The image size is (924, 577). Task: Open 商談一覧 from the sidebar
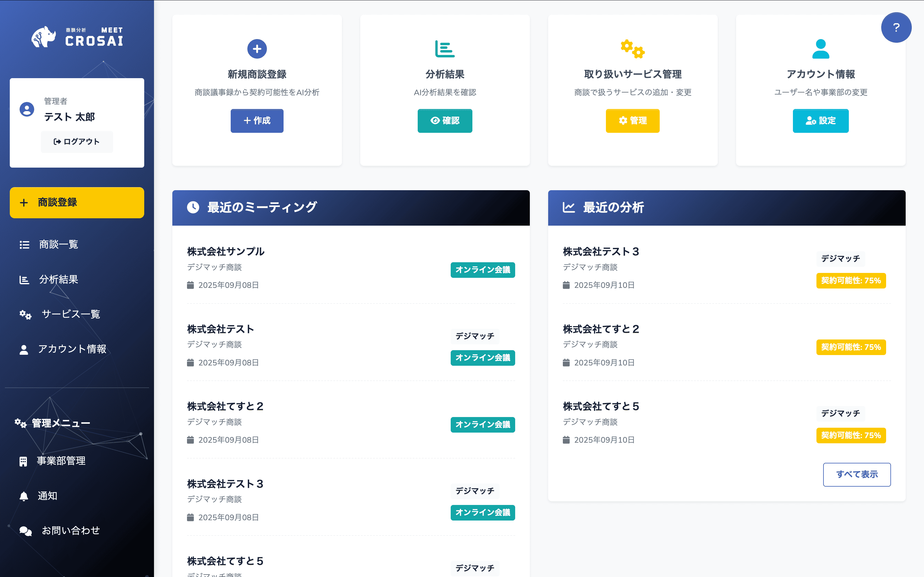[x=58, y=245]
